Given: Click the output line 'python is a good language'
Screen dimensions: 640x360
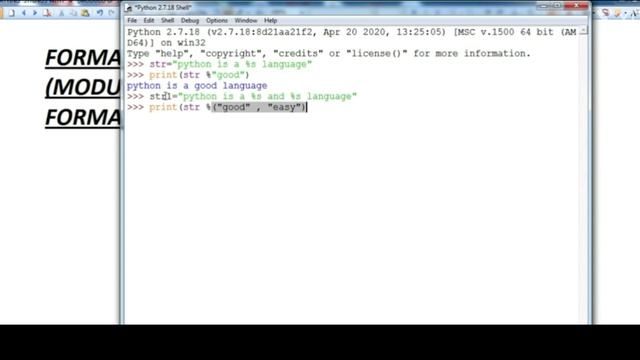Looking at the screenshot, I should pos(197,86).
